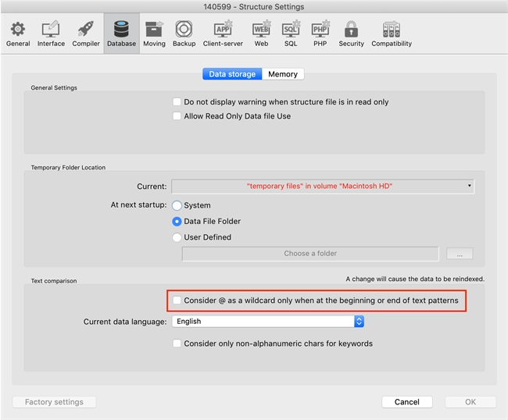The width and height of the screenshot is (508, 420).
Task: Tick Do not display read only warning
Action: pyautogui.click(x=177, y=102)
